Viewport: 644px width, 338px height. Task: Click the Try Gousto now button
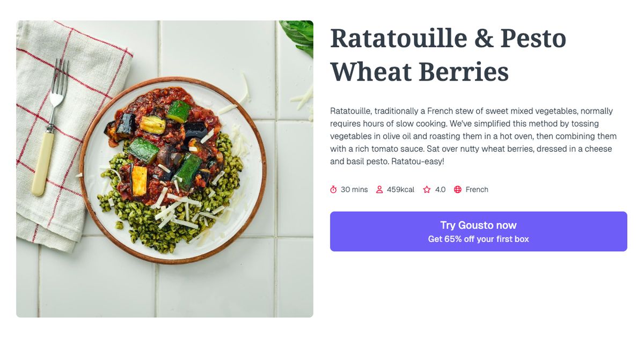(x=479, y=225)
